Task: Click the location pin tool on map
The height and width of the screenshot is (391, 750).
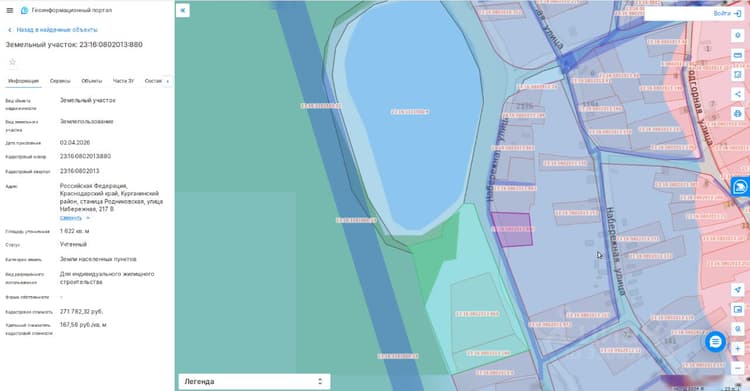Action: [x=738, y=36]
